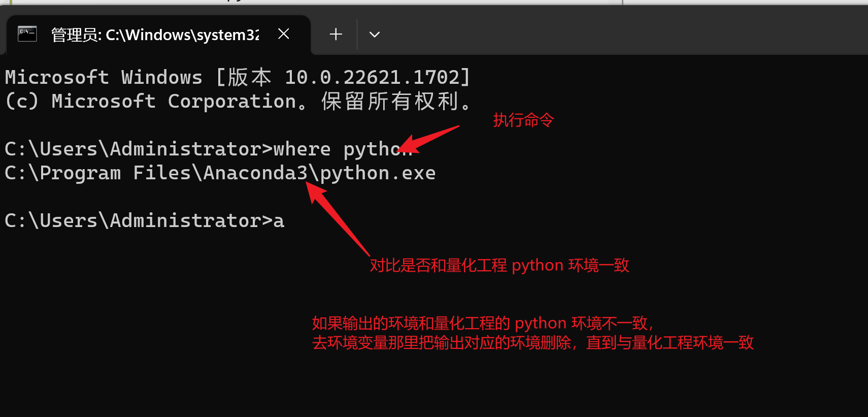The image size is (868, 417).
Task: Select the 管理员: C:\Windows\system32 tab title
Action: pyautogui.click(x=155, y=35)
